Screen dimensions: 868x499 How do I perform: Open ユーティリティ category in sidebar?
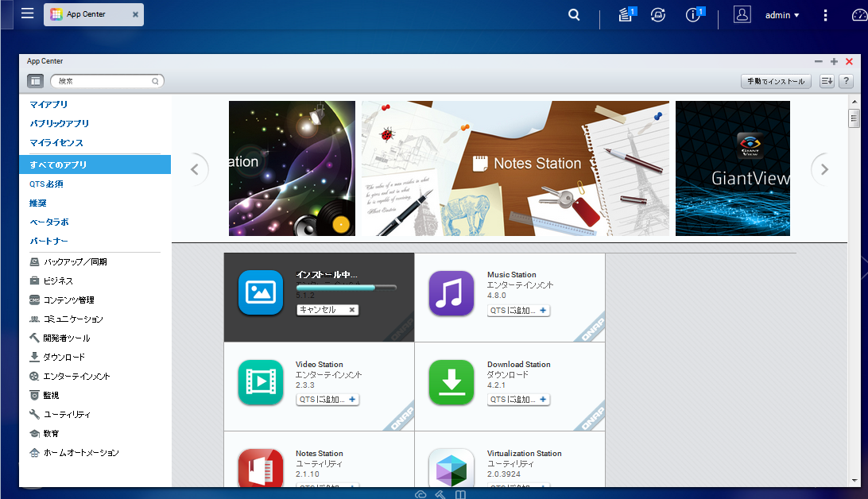(60, 414)
